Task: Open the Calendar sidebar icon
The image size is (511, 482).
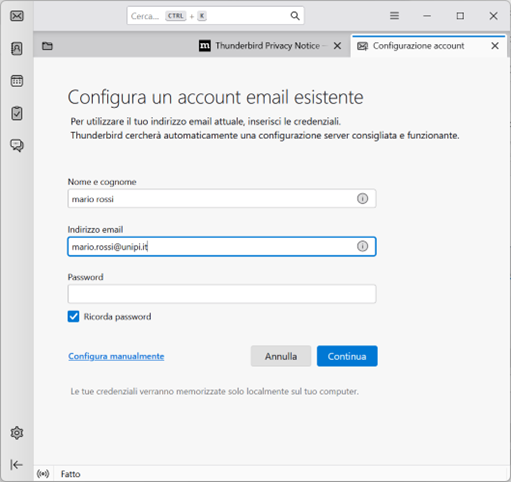Action: point(17,81)
